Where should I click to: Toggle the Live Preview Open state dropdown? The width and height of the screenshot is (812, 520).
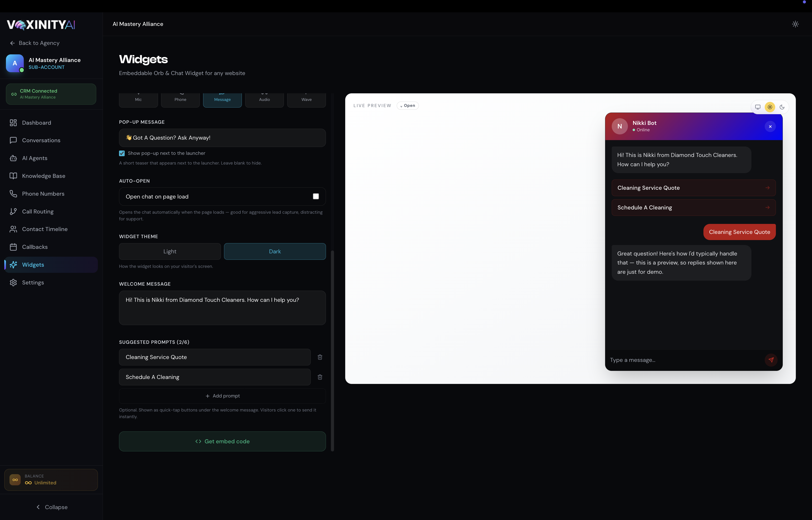coord(408,106)
